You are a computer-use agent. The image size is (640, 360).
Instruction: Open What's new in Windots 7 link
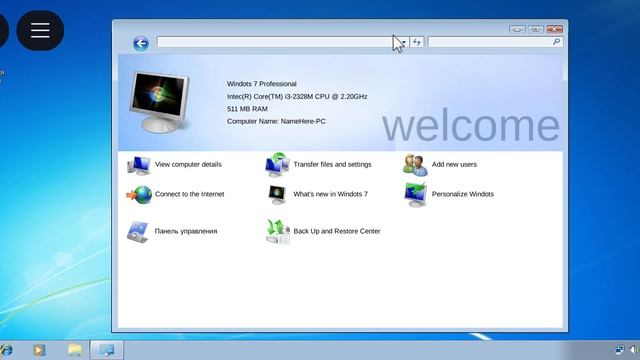(x=330, y=194)
